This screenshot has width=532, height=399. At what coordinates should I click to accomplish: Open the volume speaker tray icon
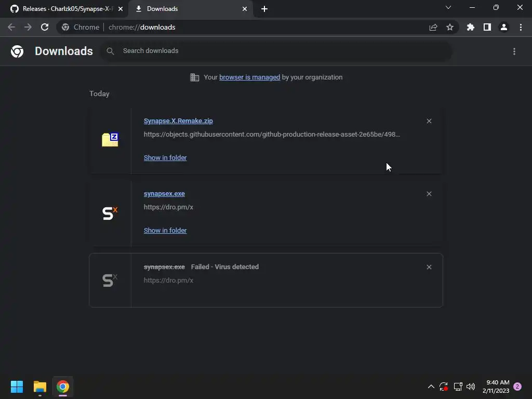471,387
